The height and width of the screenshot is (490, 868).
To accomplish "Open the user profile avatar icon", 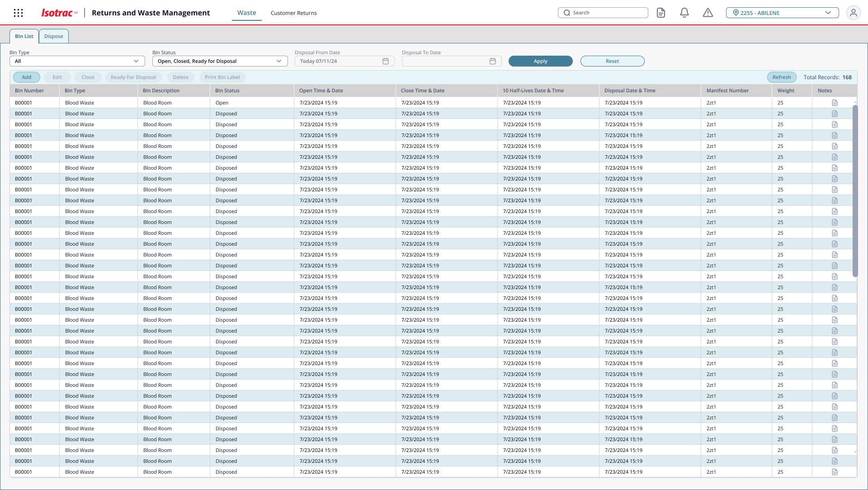I will [x=853, y=13].
